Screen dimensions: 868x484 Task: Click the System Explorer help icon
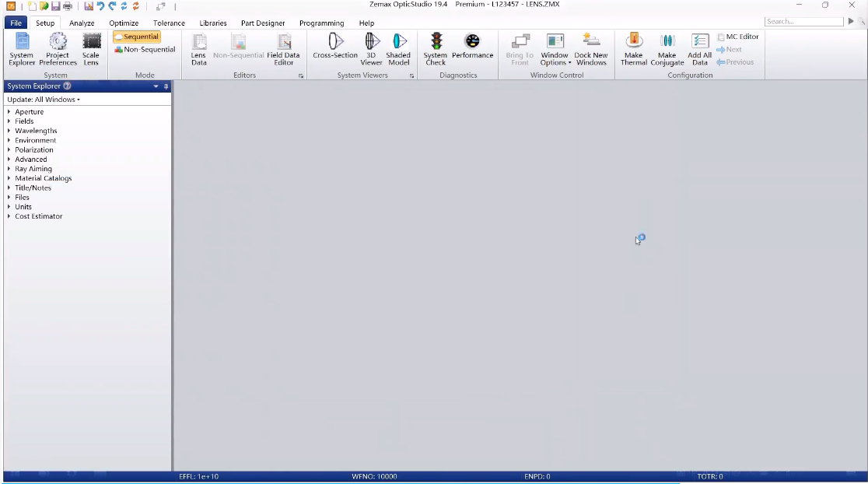pos(67,86)
